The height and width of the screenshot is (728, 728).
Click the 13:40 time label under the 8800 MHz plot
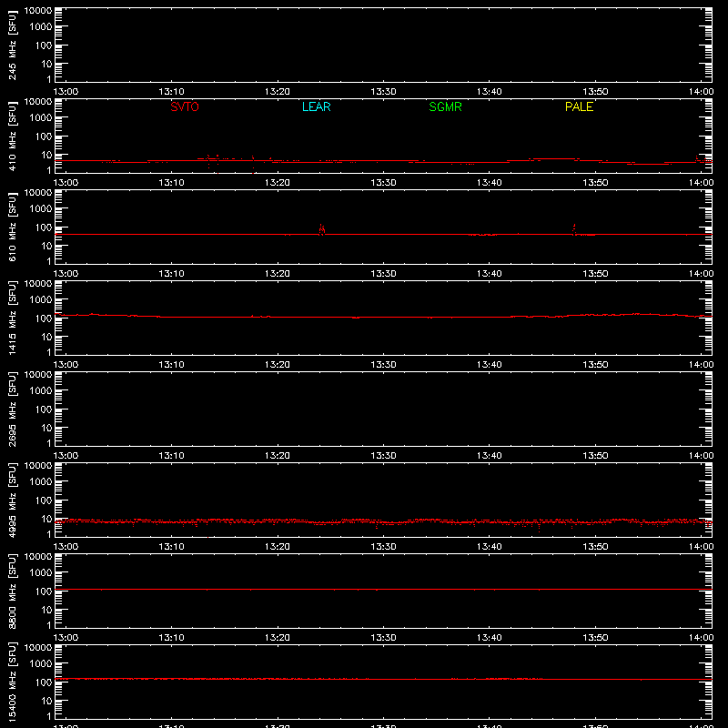489,638
